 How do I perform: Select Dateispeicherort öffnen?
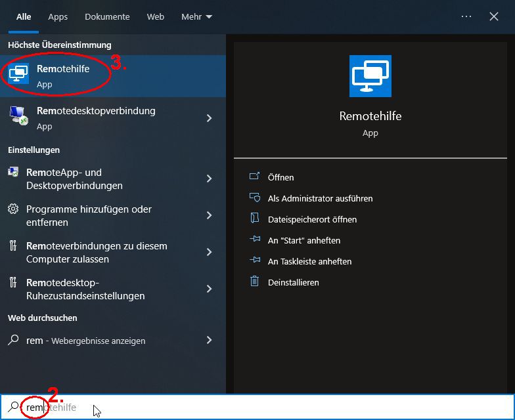313,219
